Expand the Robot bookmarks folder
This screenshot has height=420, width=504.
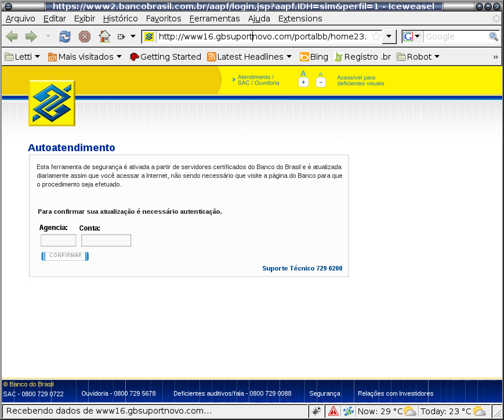coord(418,57)
